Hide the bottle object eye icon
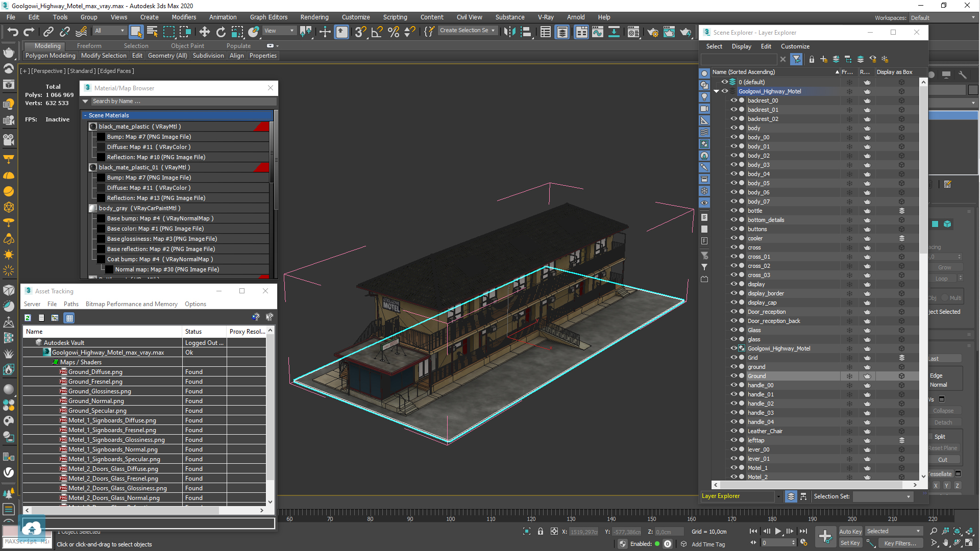The height and width of the screenshot is (551, 980). 733,211
